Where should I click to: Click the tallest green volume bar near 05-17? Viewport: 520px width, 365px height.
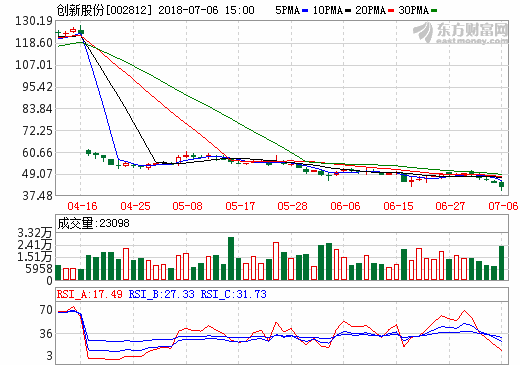coord(231,258)
